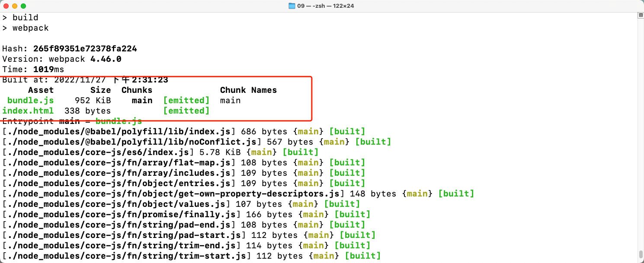The height and width of the screenshot is (263, 644).
Task: Click bundle.js in the Asset column
Action: tap(31, 101)
